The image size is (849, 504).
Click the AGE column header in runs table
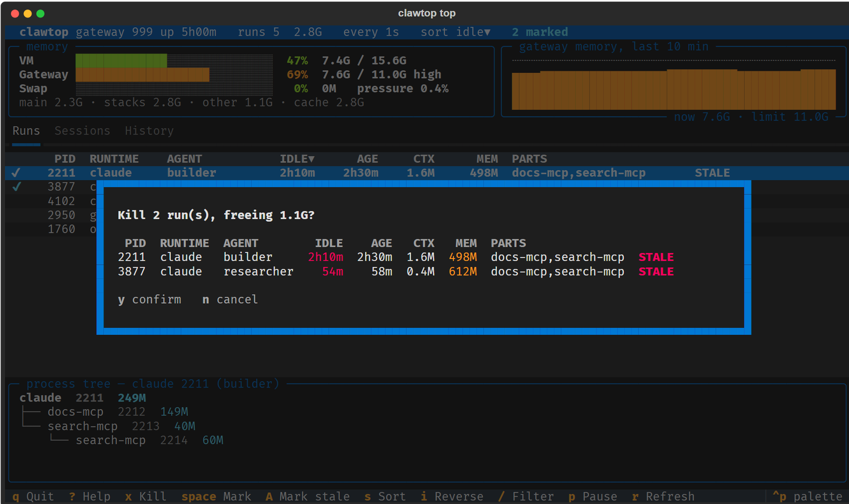click(x=367, y=159)
